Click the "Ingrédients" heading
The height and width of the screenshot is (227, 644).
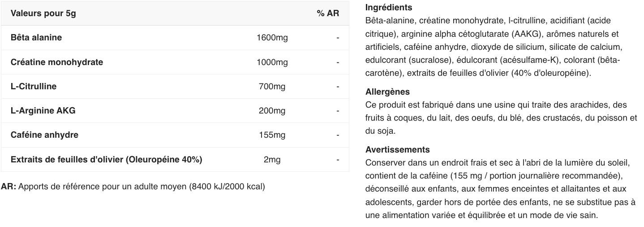pyautogui.click(x=389, y=7)
